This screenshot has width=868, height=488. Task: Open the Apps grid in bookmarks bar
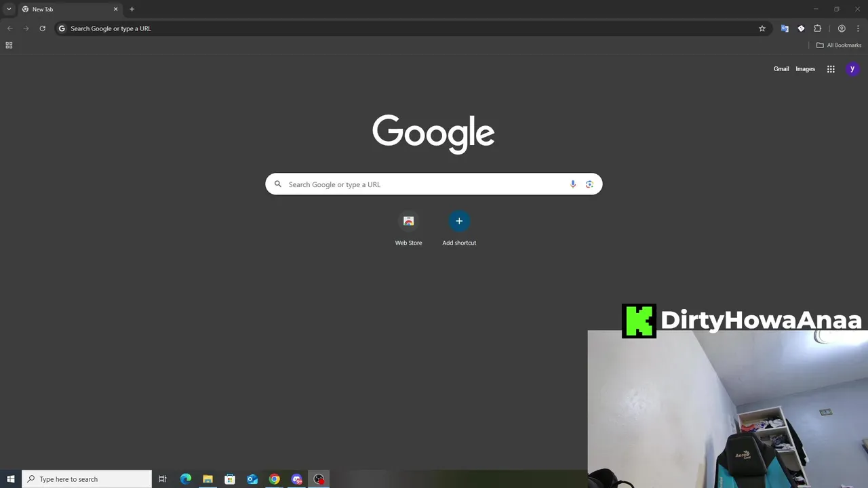(9, 45)
